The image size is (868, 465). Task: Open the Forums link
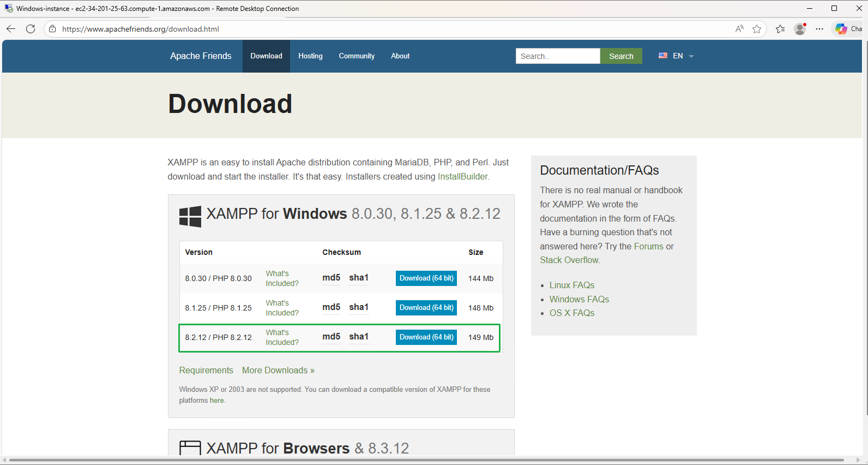click(648, 246)
